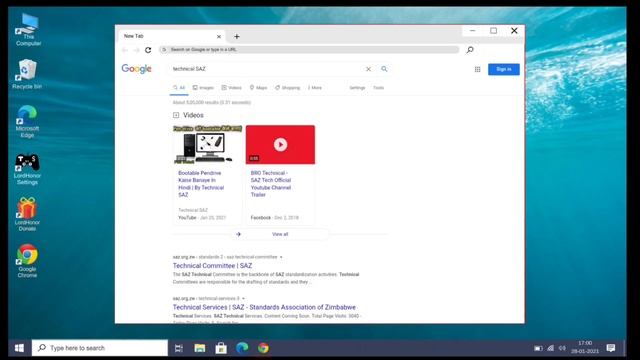
Task: Click the magnifier icon beside address bar
Action: (470, 50)
